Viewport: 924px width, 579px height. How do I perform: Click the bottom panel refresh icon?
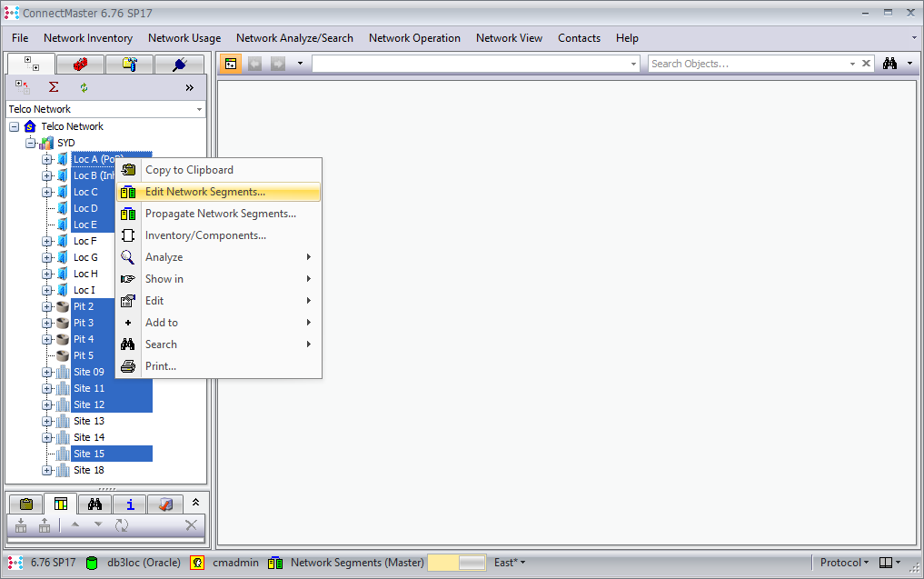coord(122,525)
